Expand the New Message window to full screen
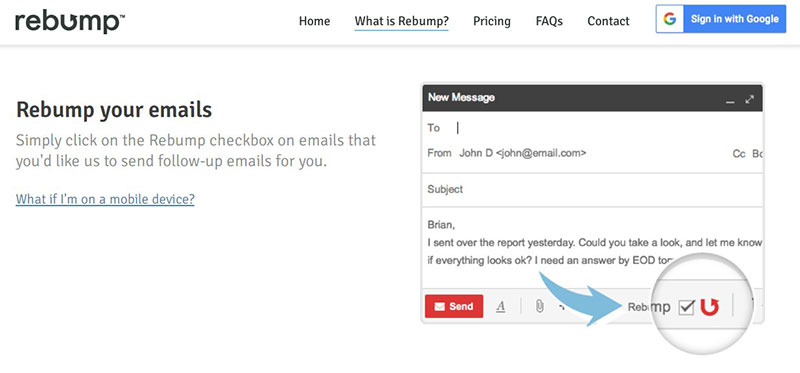This screenshot has height=373, width=800. [x=749, y=100]
